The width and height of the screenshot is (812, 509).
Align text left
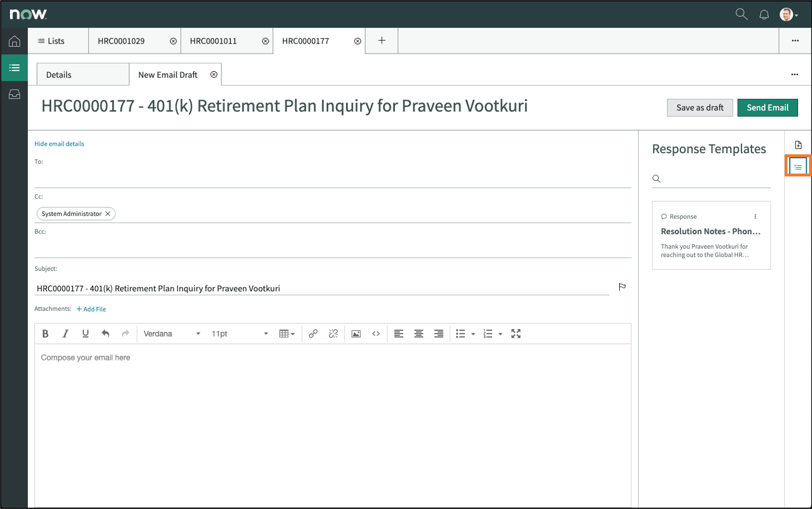coord(398,334)
